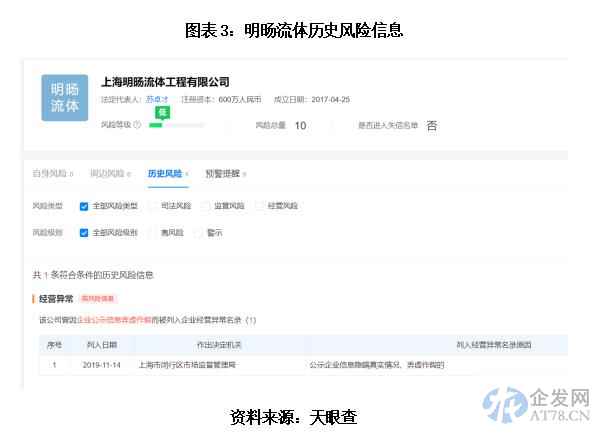
Task: Switch to the 预警提醒 tab
Action: click(226, 174)
